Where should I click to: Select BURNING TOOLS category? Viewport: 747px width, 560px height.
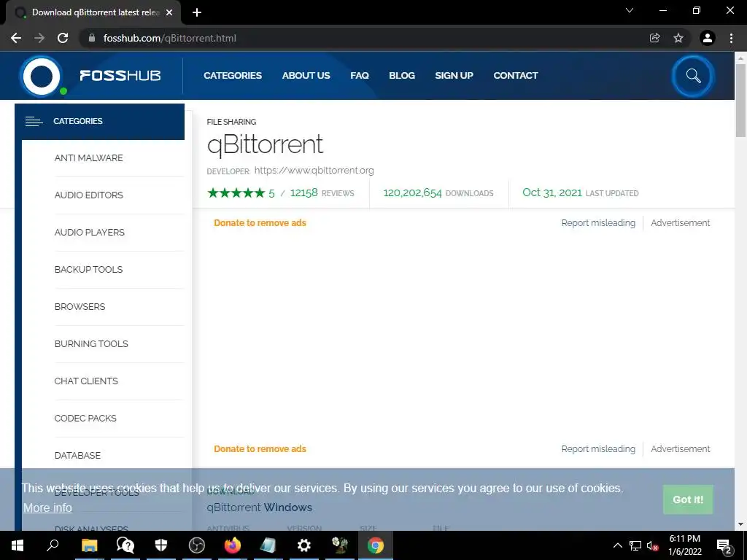click(x=91, y=344)
